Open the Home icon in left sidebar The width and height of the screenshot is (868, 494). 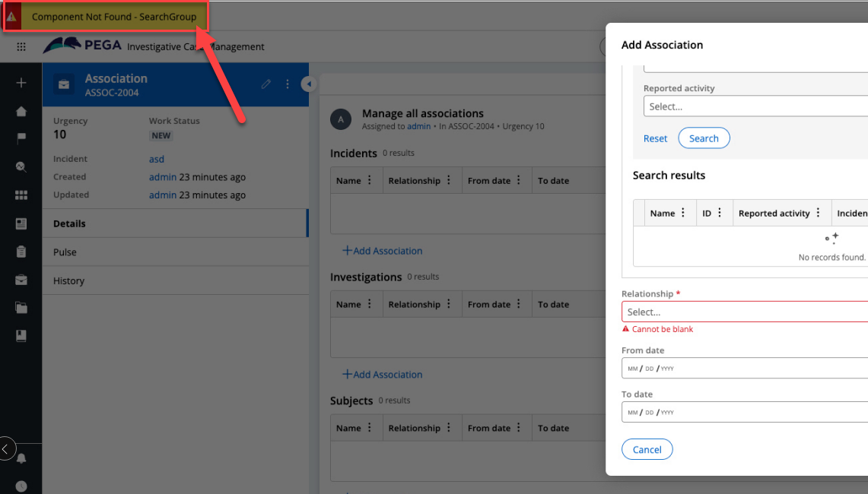click(x=21, y=111)
